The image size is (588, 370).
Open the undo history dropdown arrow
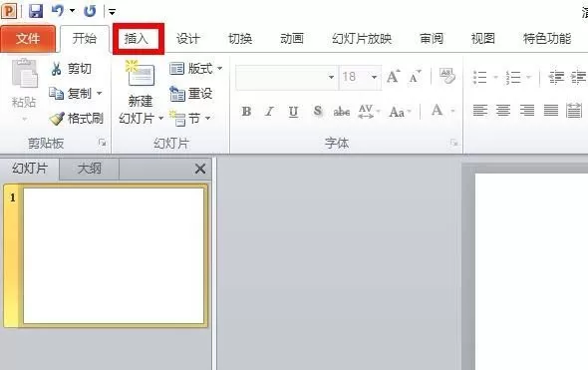(x=72, y=11)
